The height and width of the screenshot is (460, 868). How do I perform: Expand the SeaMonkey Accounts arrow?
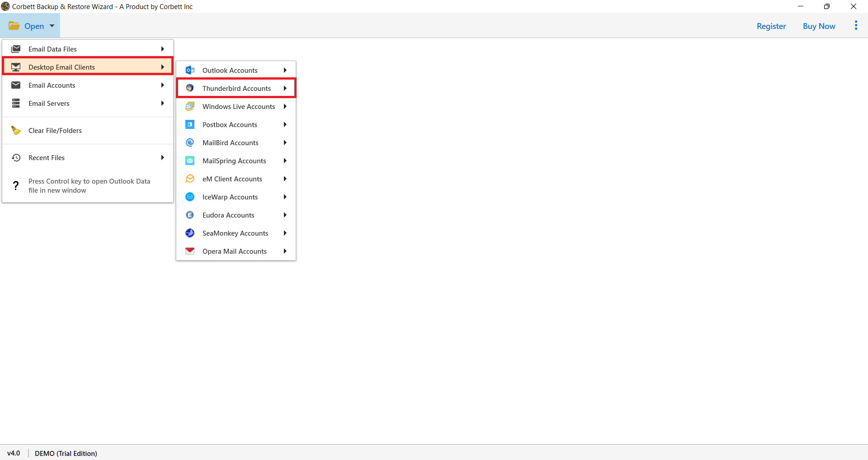click(285, 233)
